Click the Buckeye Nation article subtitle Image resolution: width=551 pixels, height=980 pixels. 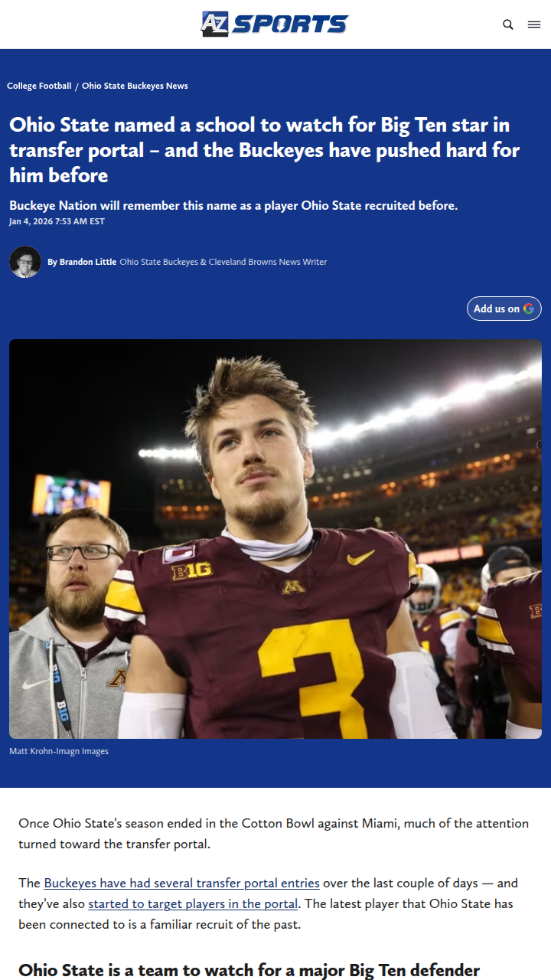[233, 205]
